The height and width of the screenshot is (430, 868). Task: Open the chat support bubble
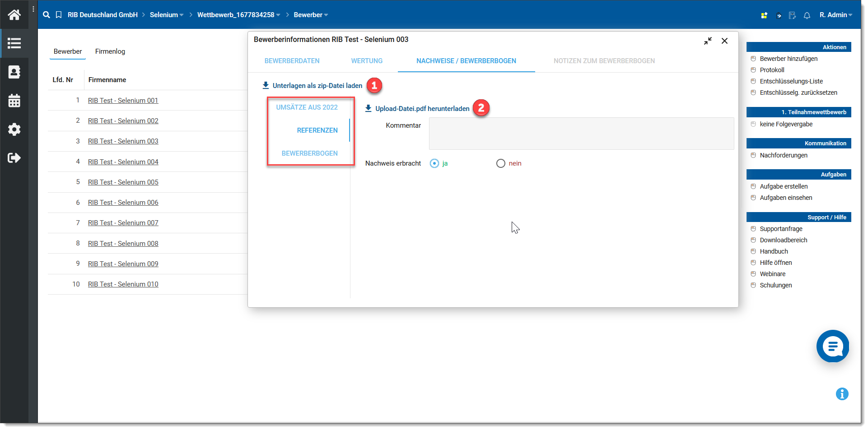click(832, 346)
